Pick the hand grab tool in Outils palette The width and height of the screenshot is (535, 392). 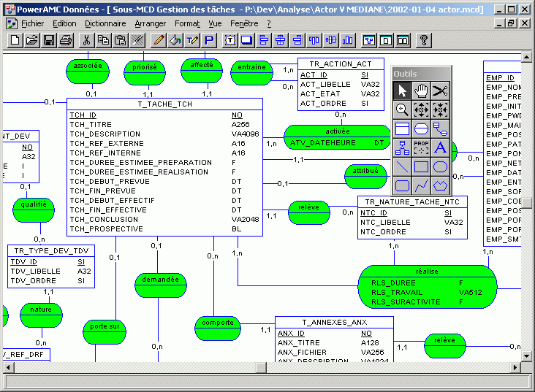[421, 91]
